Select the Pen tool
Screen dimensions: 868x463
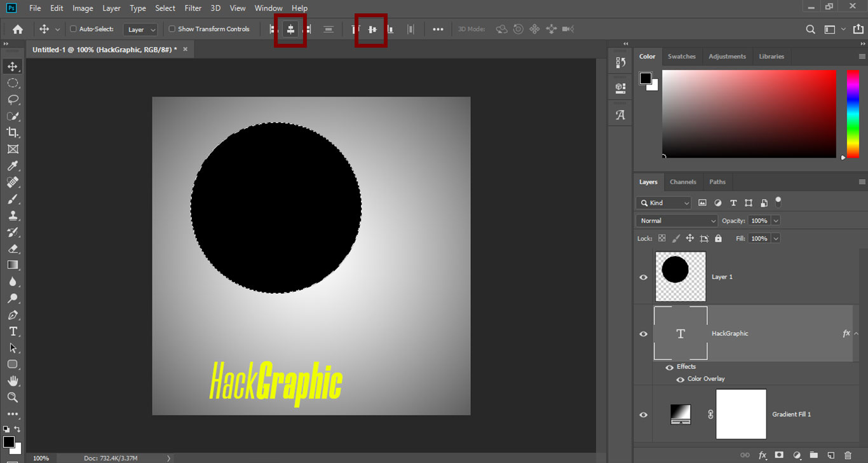[13, 315]
